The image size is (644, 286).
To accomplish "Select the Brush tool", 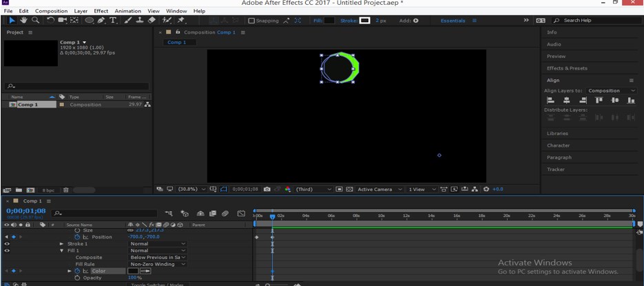I will tap(128, 20).
